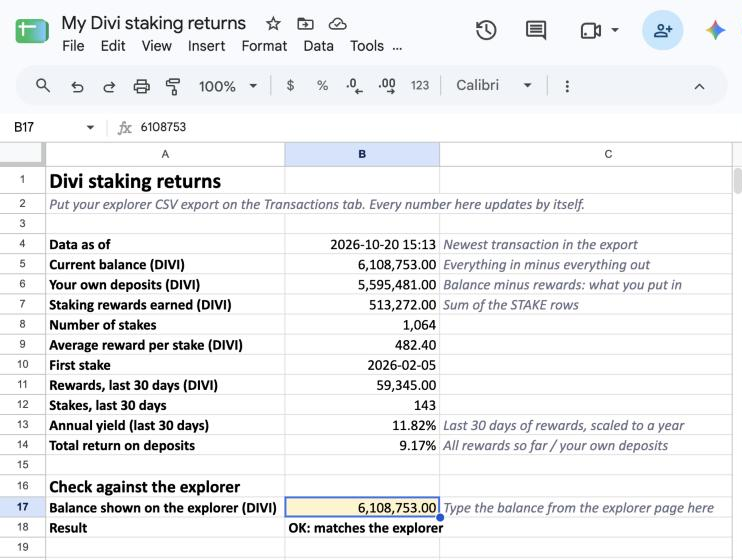The height and width of the screenshot is (560, 742).
Task: Open the File menu
Action: (x=73, y=46)
